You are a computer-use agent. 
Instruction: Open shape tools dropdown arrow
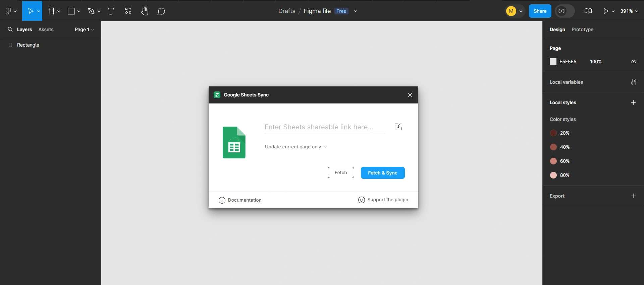point(79,11)
